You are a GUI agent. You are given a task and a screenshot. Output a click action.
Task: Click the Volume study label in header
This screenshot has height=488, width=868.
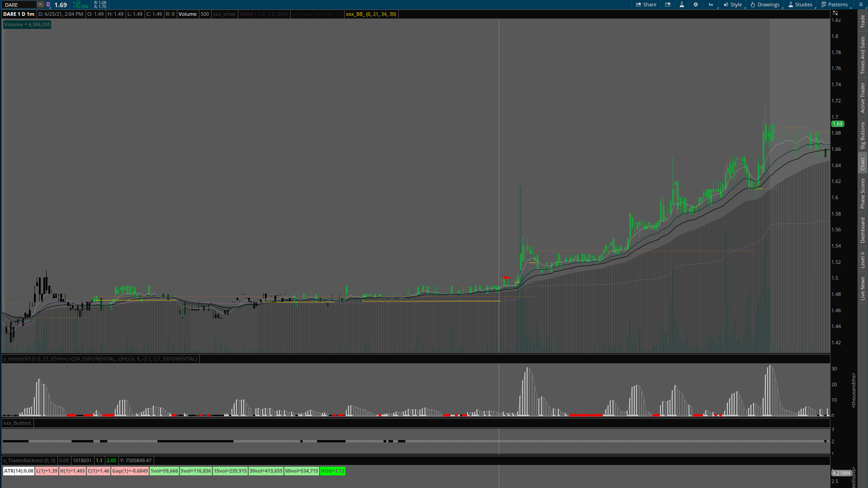(187, 14)
